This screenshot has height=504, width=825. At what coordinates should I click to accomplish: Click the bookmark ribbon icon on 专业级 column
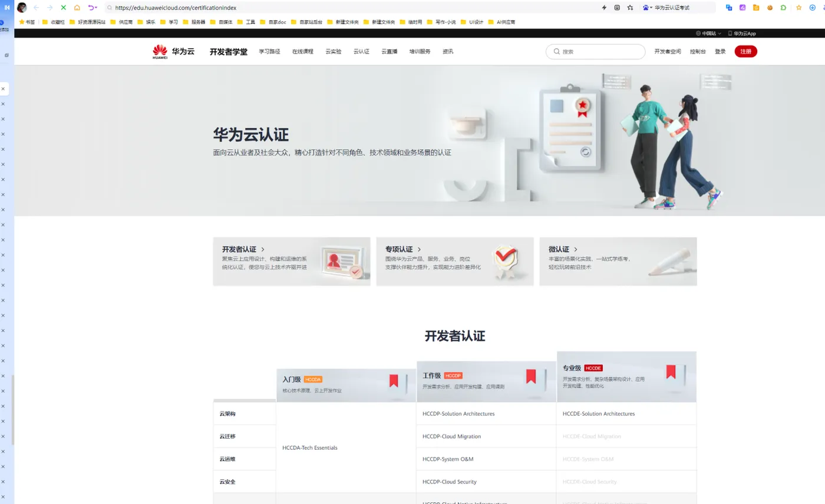click(671, 372)
